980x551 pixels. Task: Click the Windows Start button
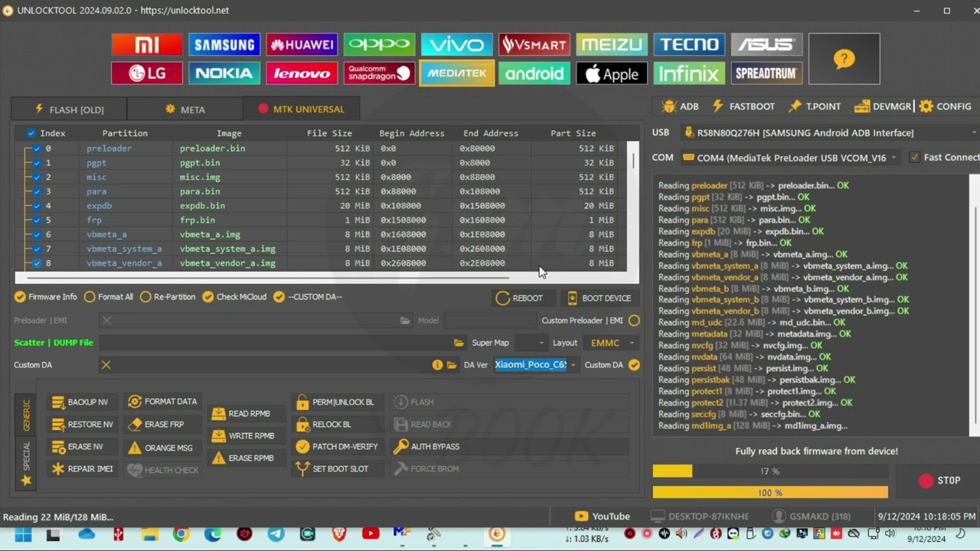point(22,534)
